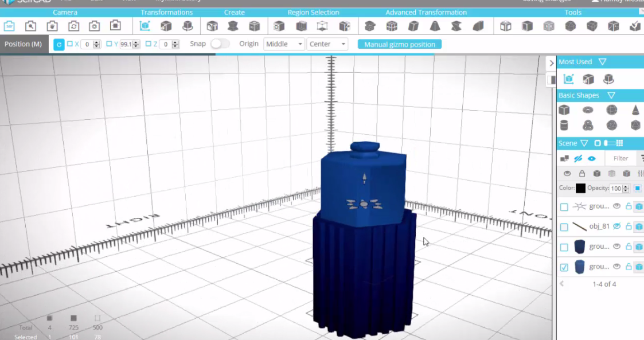Activate the camera zoom magnifier icon
The image size is (644, 340).
point(30,26)
